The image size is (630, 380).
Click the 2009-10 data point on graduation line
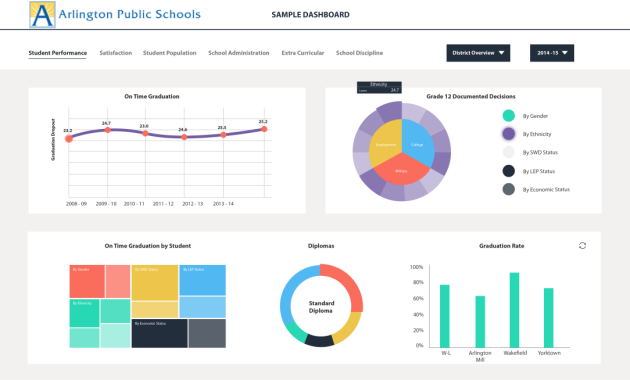(107, 130)
